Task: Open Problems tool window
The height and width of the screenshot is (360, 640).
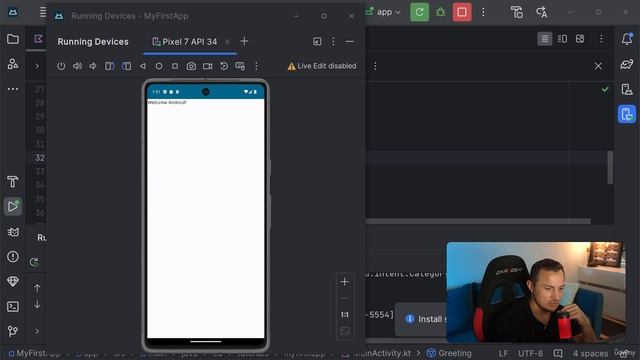Action: 13,257
